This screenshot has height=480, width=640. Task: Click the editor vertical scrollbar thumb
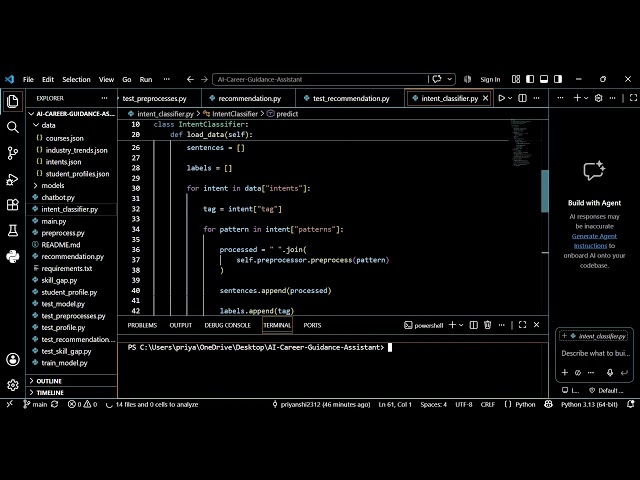pyautogui.click(x=544, y=191)
